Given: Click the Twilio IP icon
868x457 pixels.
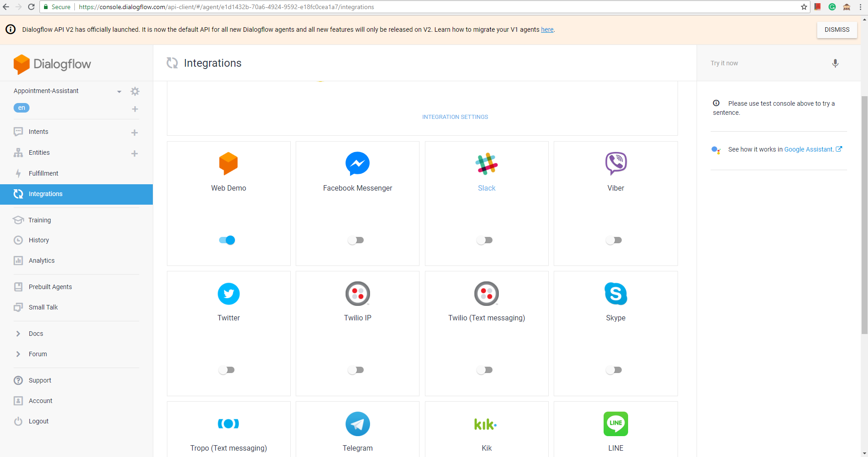Looking at the screenshot, I should point(357,294).
